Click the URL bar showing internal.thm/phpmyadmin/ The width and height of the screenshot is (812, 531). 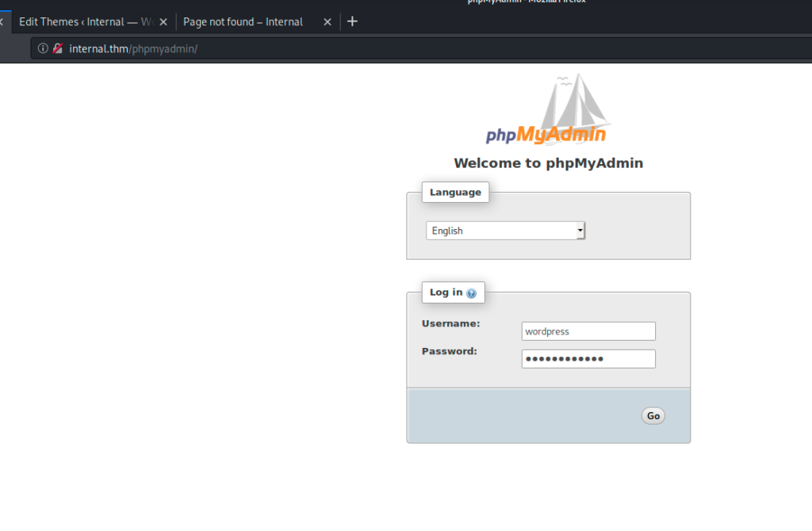421,48
